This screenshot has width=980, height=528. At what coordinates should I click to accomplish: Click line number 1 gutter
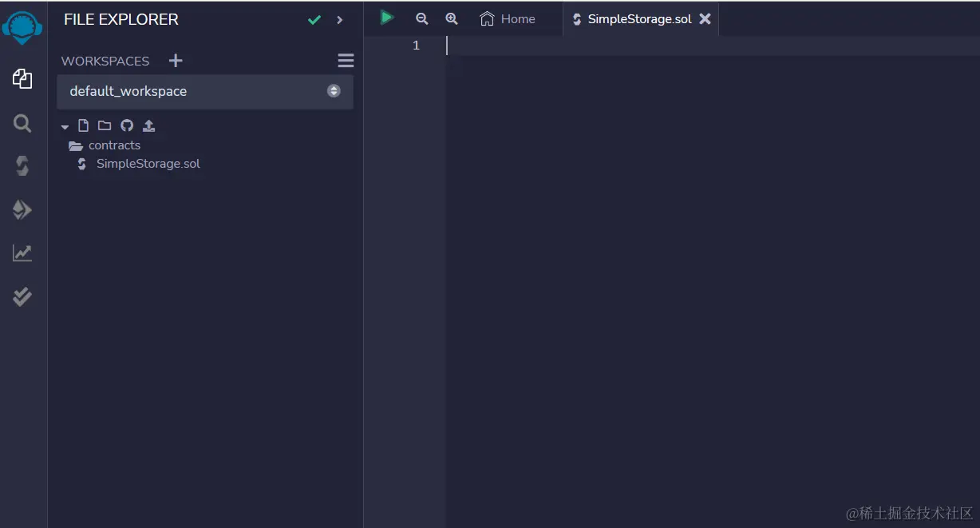click(416, 46)
